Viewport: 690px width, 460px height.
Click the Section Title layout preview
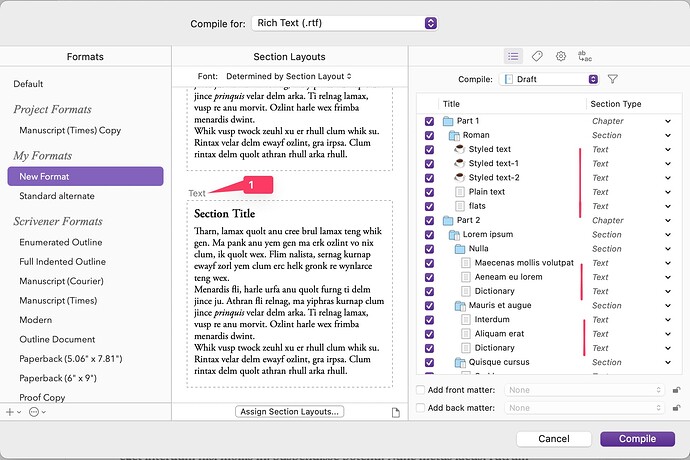click(x=290, y=294)
